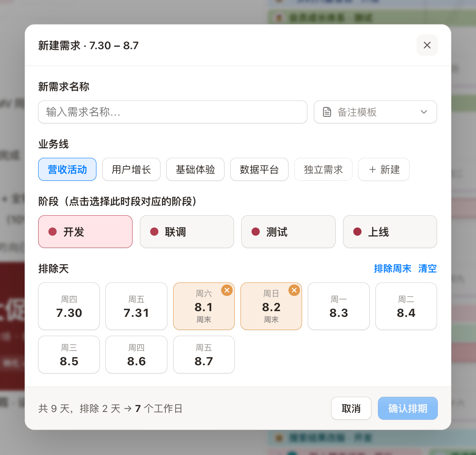Click the plus icon on the 新建 chip
476x455 pixels.
tap(373, 170)
